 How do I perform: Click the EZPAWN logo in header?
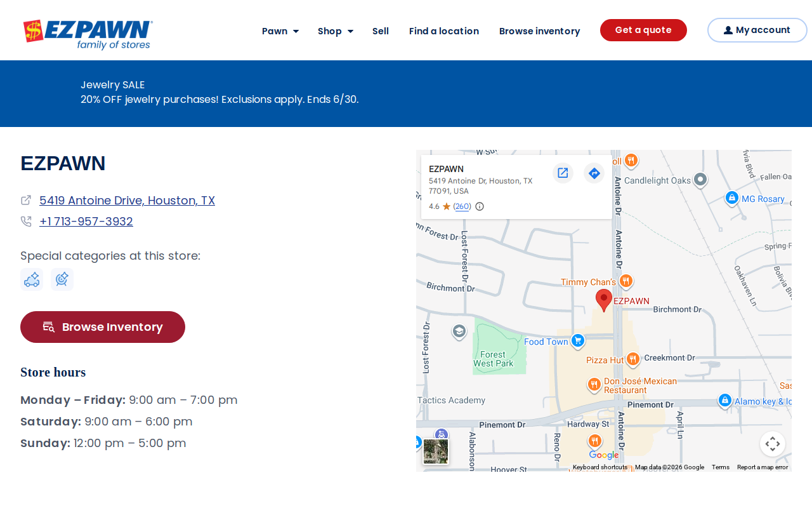click(88, 34)
